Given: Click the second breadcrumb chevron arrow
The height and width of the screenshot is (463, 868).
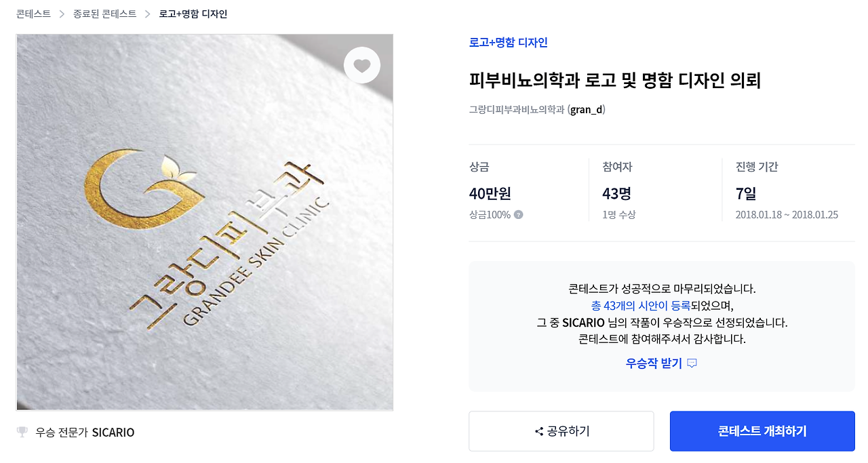Looking at the screenshot, I should pyautogui.click(x=148, y=14).
